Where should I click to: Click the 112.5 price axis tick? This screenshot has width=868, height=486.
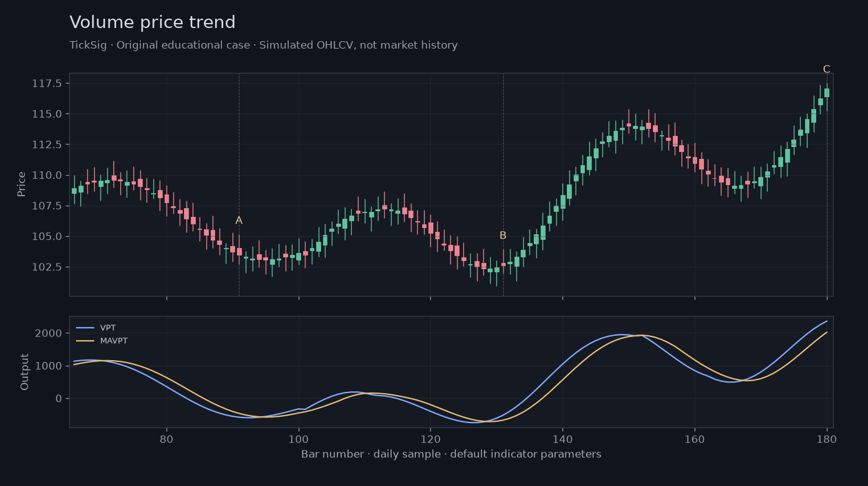(x=47, y=145)
